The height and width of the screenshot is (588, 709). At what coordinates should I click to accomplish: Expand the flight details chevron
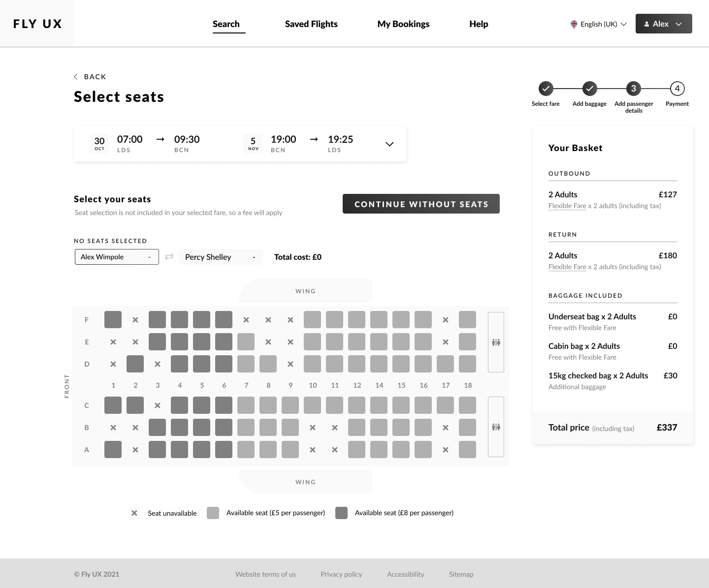pyautogui.click(x=389, y=144)
